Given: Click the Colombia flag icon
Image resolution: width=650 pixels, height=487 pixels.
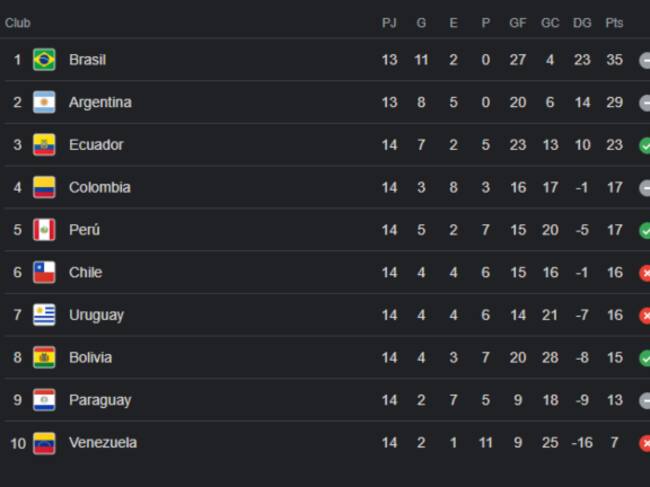Looking at the screenshot, I should (44, 188).
